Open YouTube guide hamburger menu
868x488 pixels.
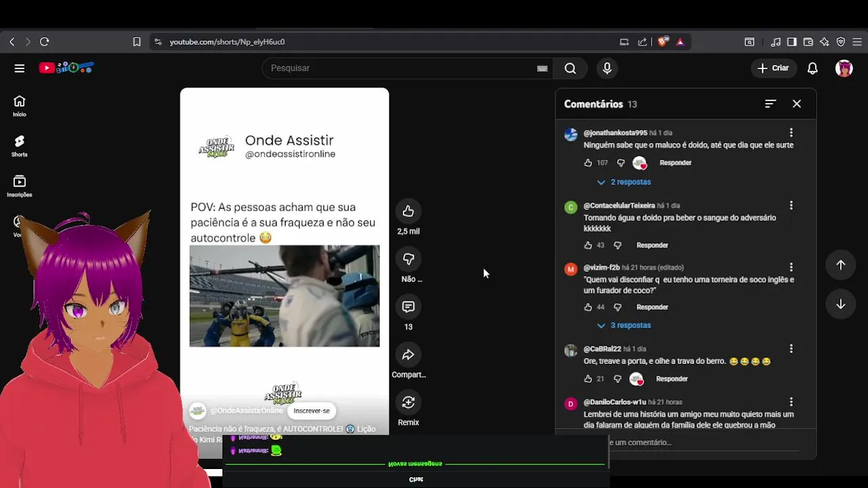[20, 68]
